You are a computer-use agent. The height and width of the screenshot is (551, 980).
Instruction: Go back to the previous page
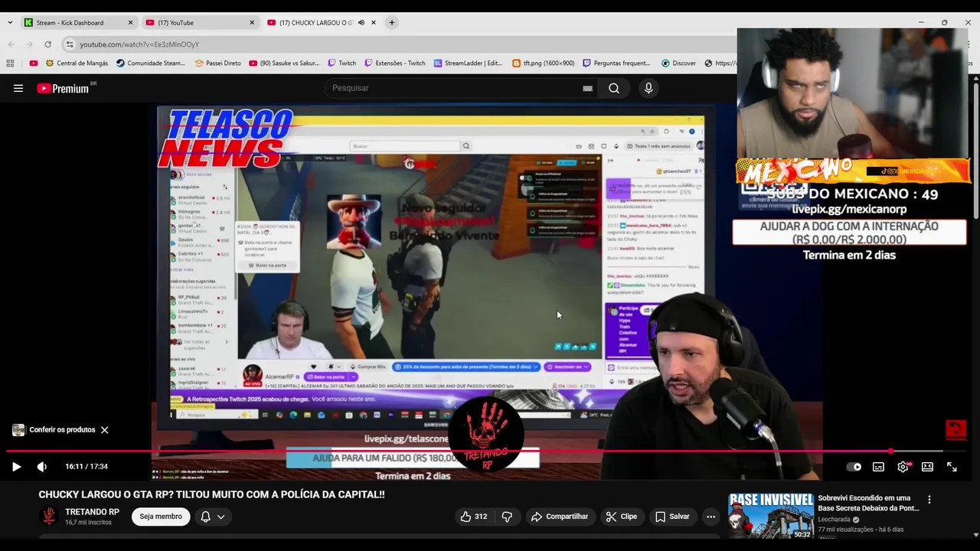tap(11, 44)
